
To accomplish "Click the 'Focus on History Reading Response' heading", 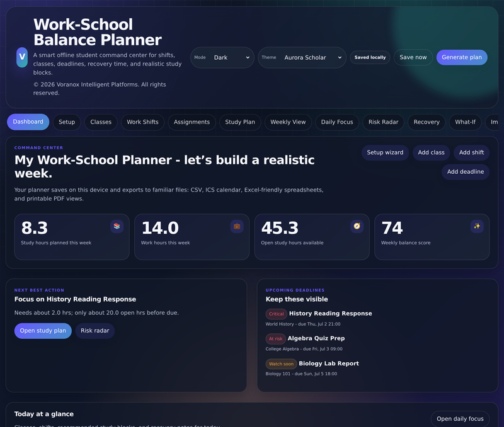I will coord(75,299).
